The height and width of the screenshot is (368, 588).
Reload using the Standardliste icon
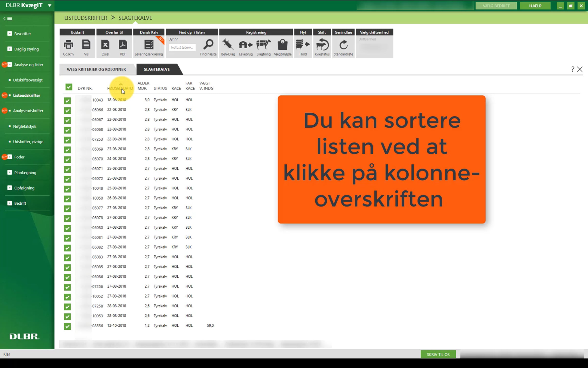343,45
